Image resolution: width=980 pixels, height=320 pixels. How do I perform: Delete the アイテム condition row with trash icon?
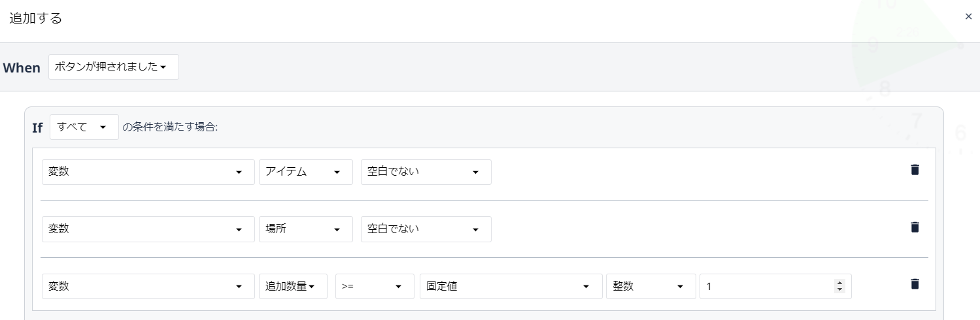(915, 170)
